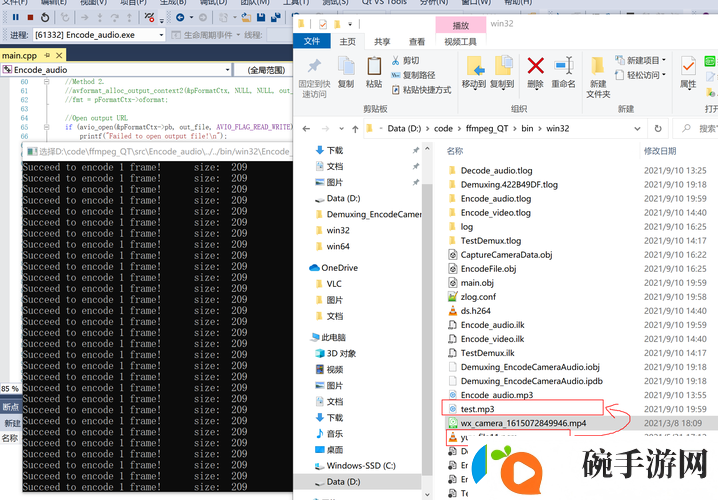Refresh the current Explorer folder
The height and width of the screenshot is (500, 718).
658,129
